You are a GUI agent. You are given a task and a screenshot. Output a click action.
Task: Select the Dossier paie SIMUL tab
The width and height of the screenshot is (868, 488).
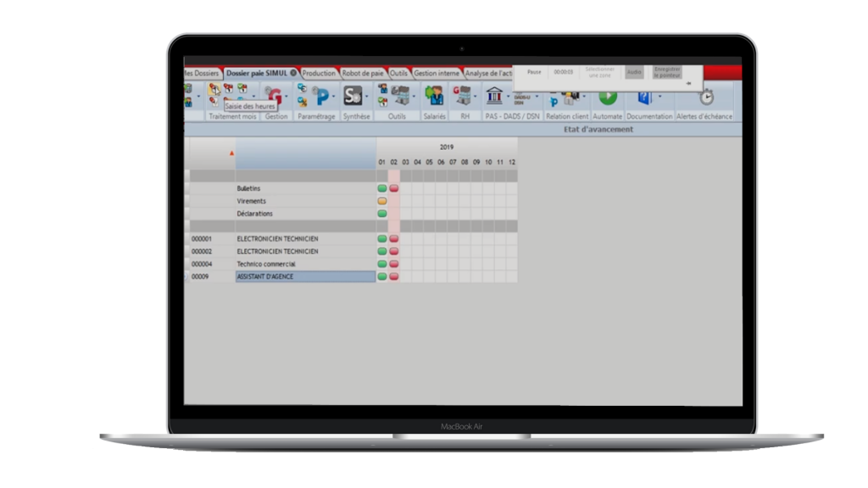[257, 73]
